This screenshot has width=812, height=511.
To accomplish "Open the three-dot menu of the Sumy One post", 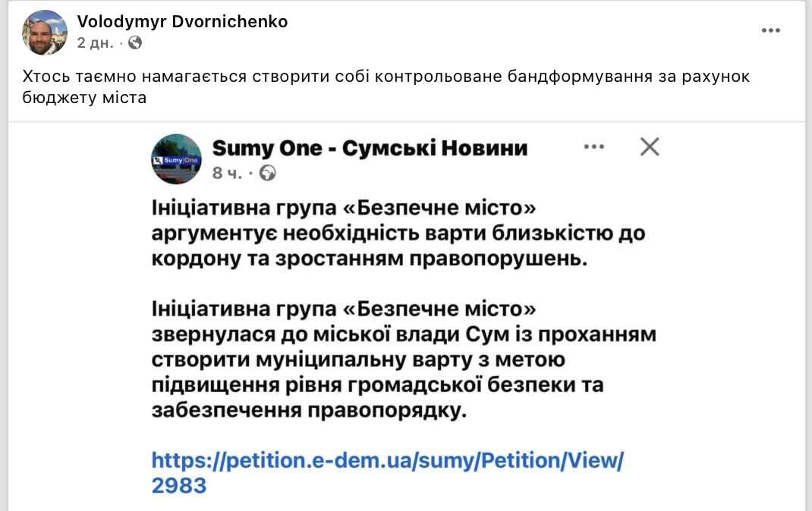I will coord(593,147).
